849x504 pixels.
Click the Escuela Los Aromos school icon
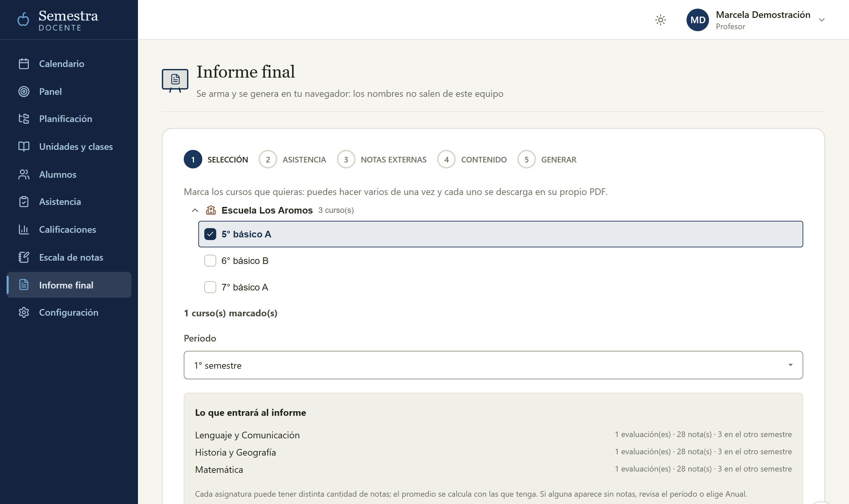click(x=211, y=210)
